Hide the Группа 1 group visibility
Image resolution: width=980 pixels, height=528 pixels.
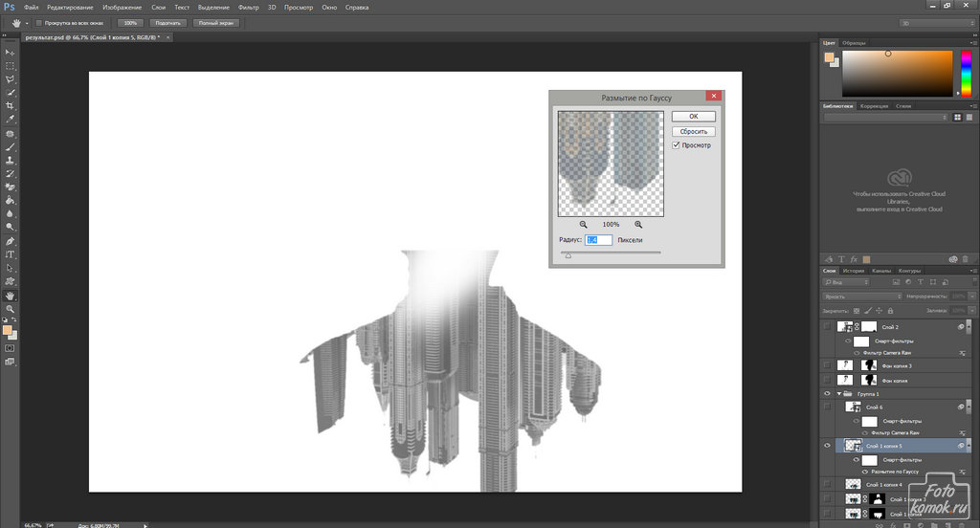(x=828, y=393)
